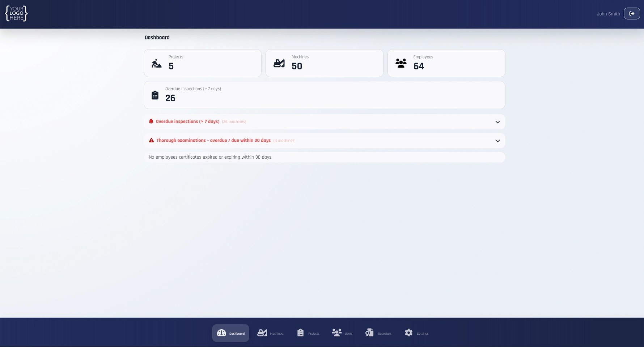Click the Employees count card showing 64

(x=446, y=63)
